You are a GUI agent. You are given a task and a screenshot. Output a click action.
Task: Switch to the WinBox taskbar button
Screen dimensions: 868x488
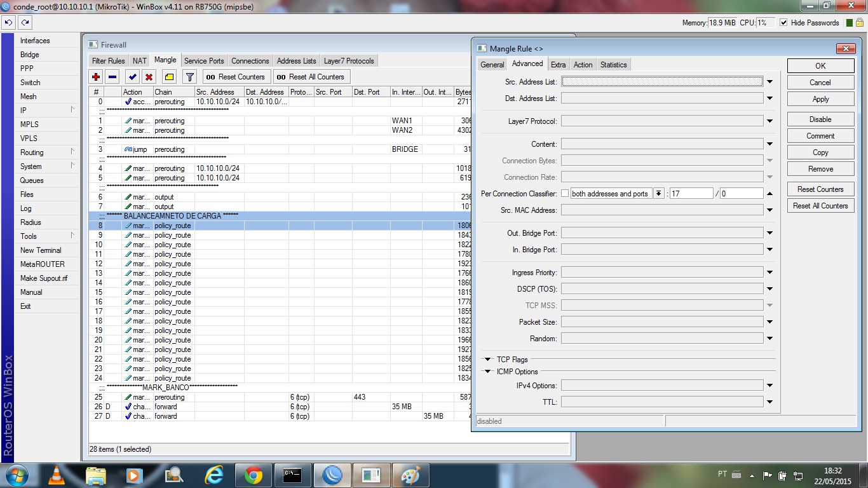point(332,475)
